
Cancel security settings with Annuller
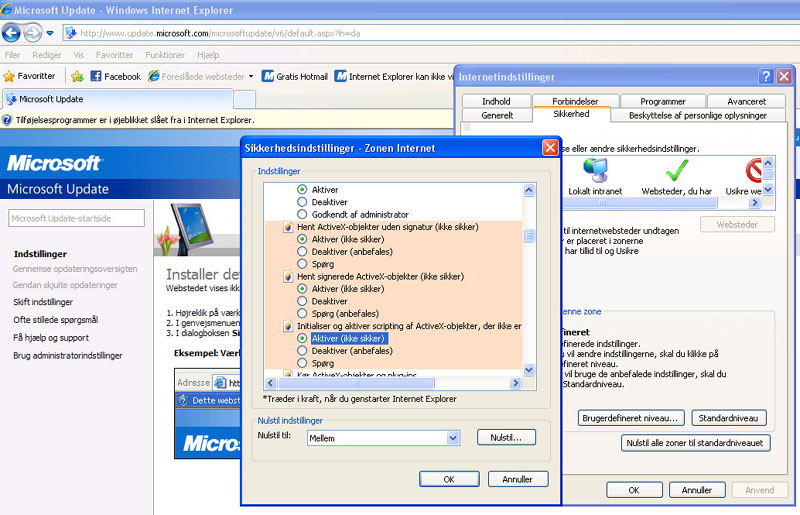[517, 479]
